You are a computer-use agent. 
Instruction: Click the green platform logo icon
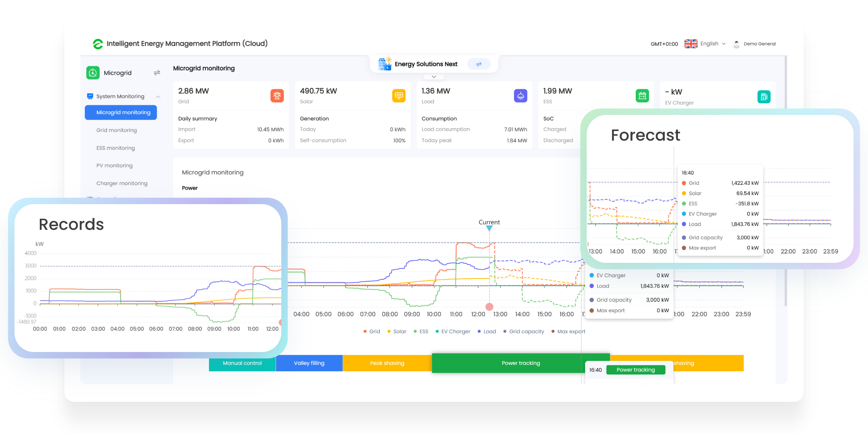(x=98, y=44)
